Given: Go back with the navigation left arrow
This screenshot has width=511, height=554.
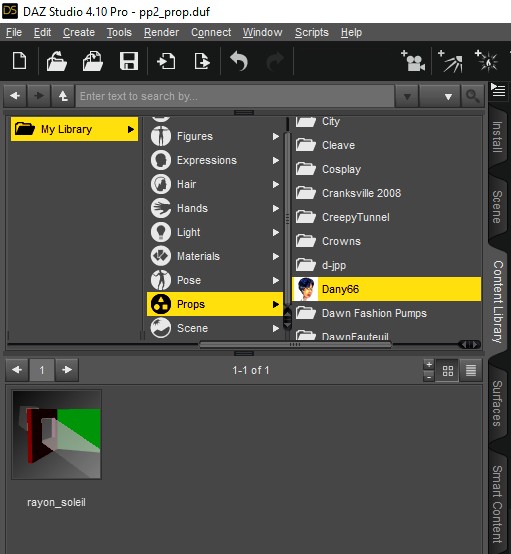Looking at the screenshot, I should coord(15,96).
